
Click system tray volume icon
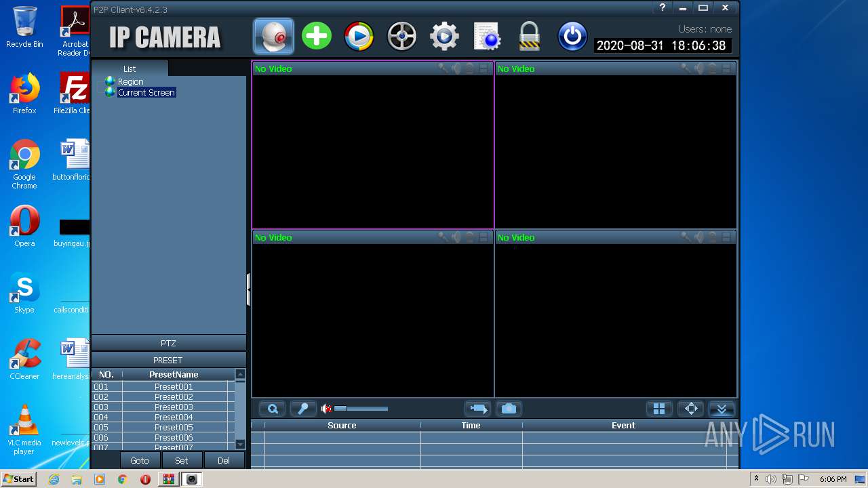771,479
